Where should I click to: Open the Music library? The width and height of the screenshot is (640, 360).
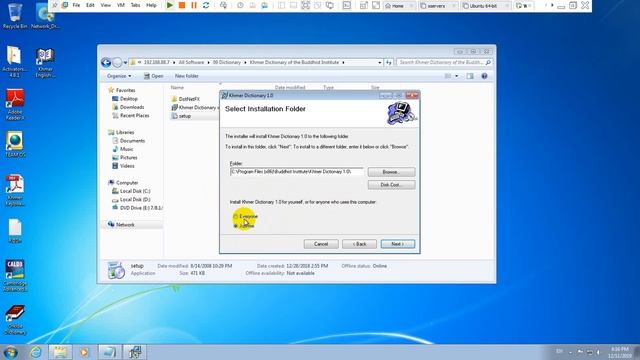coord(123,149)
